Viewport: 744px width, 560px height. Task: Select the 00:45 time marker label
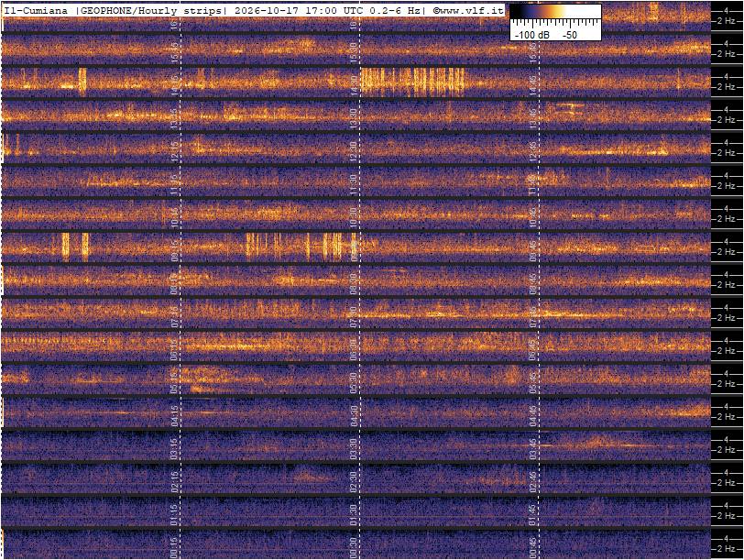pyautogui.click(x=533, y=549)
